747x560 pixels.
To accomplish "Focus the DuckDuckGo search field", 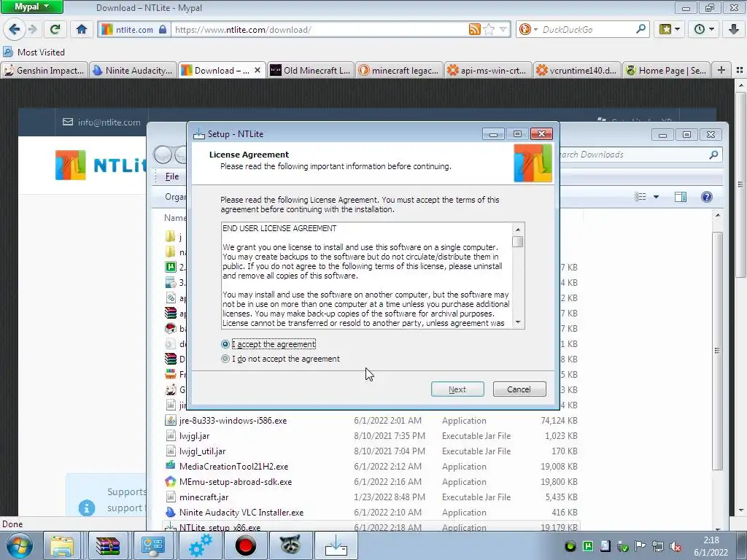I will click(587, 29).
